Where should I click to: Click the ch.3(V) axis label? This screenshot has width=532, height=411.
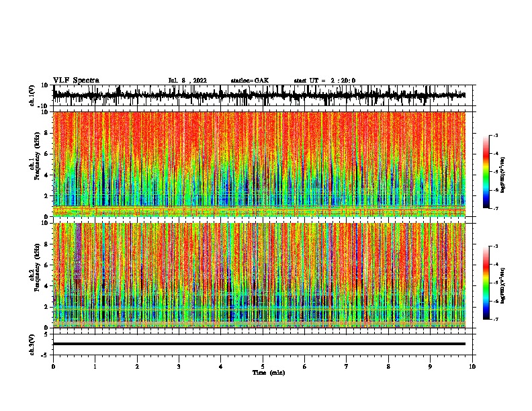[x=32, y=345]
